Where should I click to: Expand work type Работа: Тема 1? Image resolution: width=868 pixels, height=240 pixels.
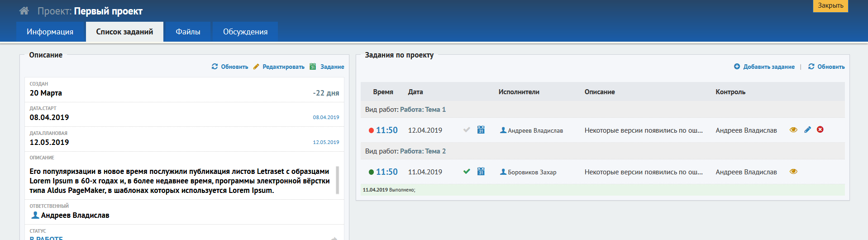click(423, 110)
